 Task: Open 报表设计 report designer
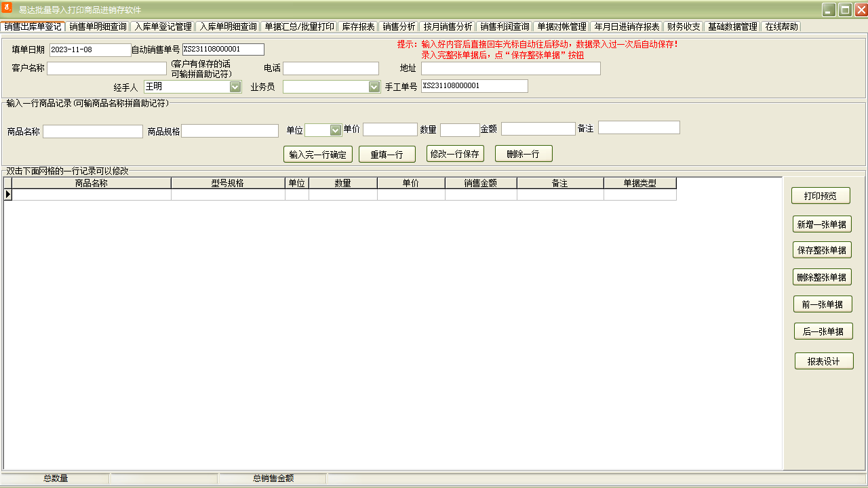pyautogui.click(x=824, y=361)
